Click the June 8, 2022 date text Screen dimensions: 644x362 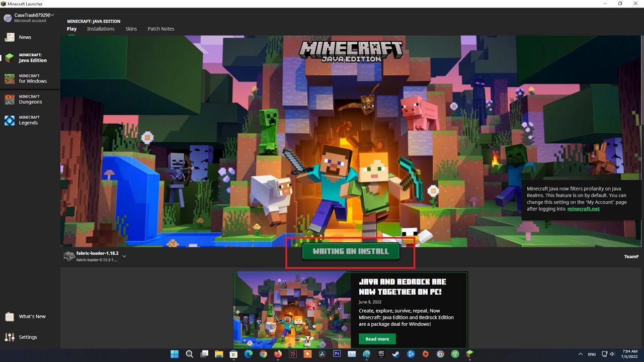370,302
